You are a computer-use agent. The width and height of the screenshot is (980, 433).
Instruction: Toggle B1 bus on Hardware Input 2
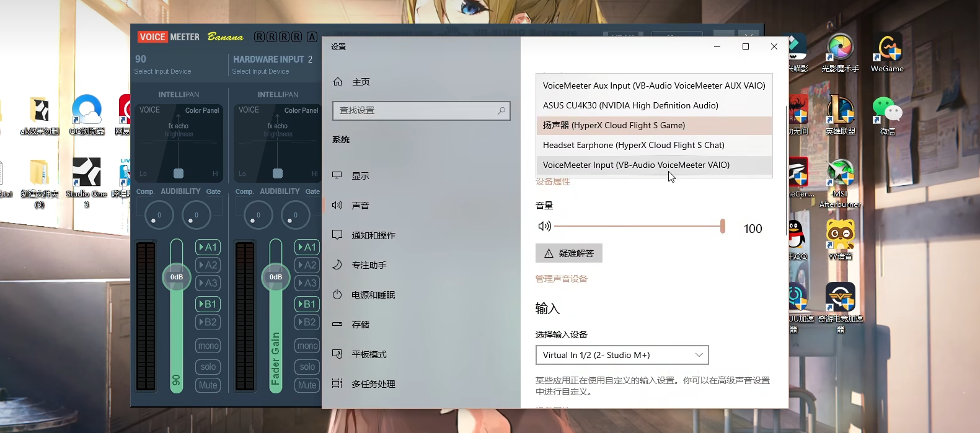tap(307, 304)
